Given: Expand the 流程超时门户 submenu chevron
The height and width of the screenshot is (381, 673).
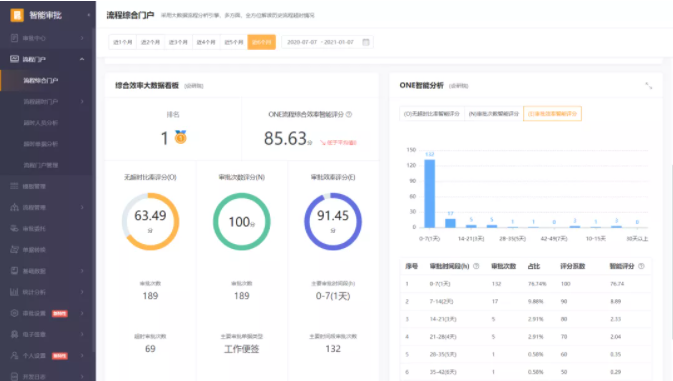Looking at the screenshot, I should pyautogui.click(x=82, y=101).
